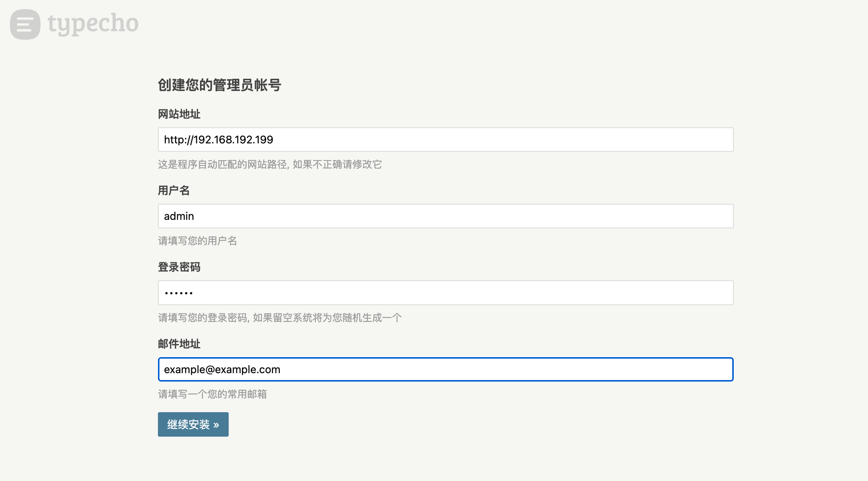Click the 请填写一个您的常用邮箱 hint text
This screenshot has height=481, width=868.
(x=212, y=394)
